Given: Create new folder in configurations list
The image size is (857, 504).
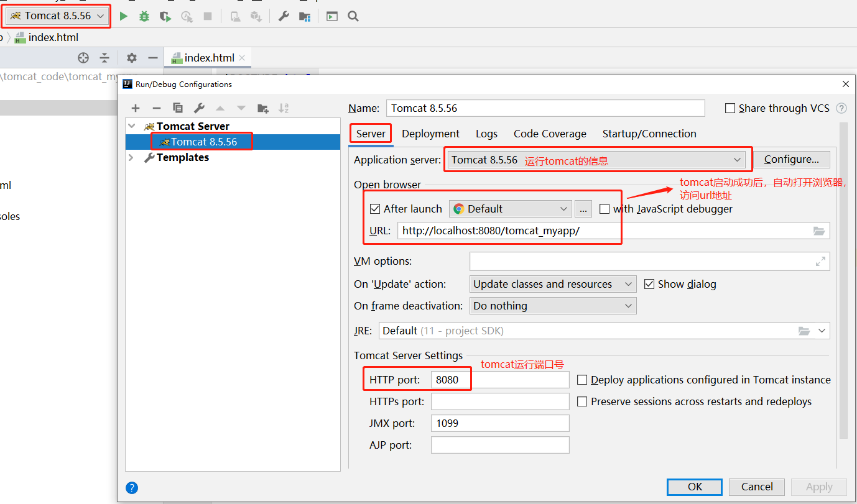Looking at the screenshot, I should [262, 108].
